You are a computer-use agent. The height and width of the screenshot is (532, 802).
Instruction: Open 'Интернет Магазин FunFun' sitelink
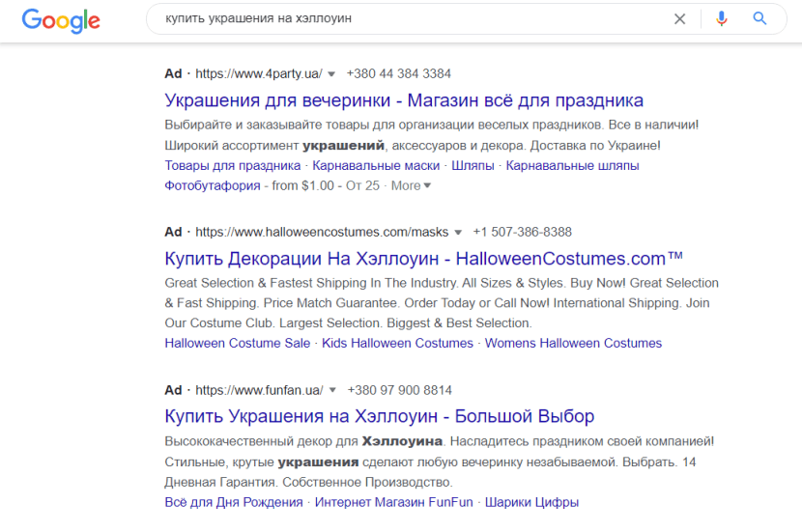394,502
